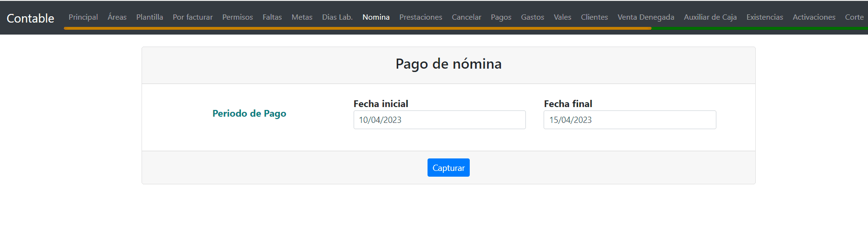The image size is (868, 229).
Task: Open the Plantilla page
Action: pos(150,17)
